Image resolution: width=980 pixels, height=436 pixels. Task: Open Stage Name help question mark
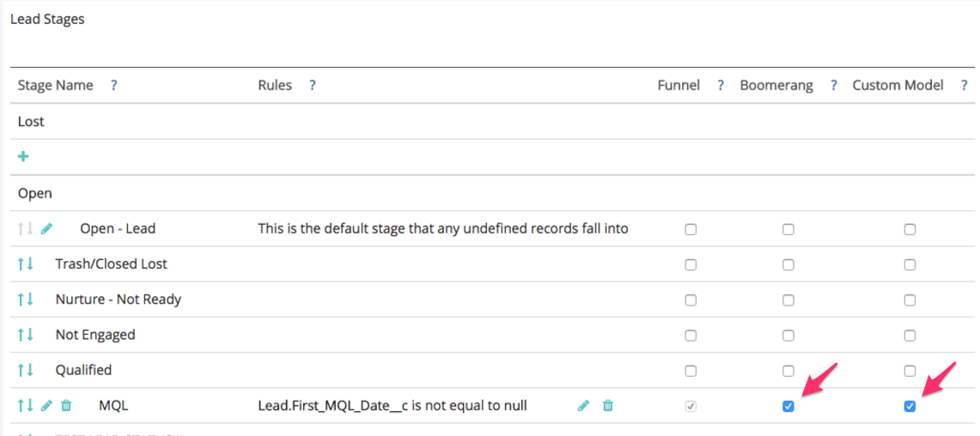point(114,86)
